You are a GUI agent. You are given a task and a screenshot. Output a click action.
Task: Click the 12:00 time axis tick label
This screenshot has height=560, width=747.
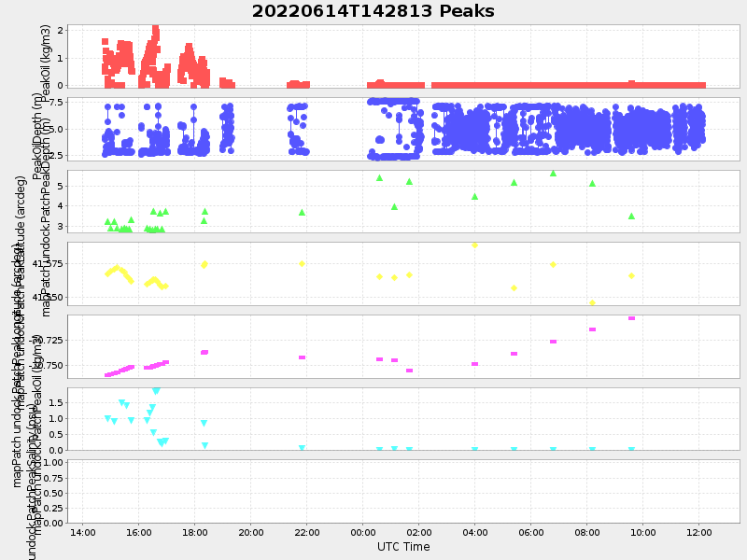[x=698, y=532]
